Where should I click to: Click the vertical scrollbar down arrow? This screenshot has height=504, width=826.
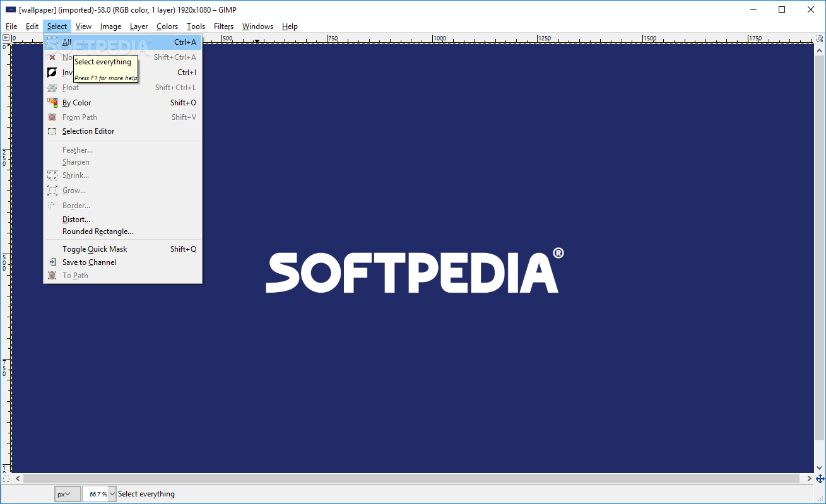click(x=820, y=468)
